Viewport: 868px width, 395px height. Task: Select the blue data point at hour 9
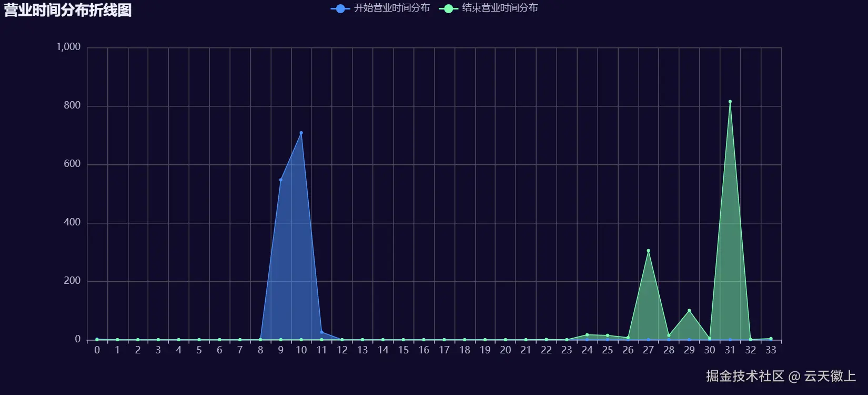tap(281, 180)
